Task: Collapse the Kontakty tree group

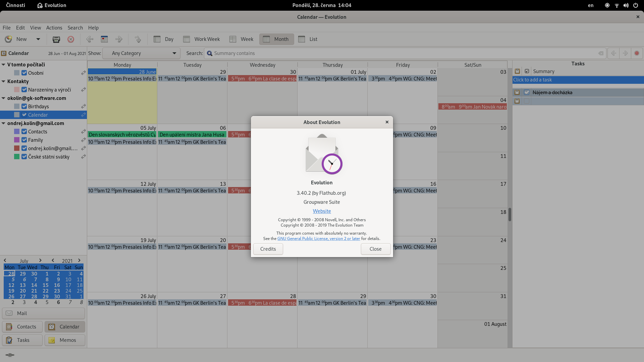Action: click(x=3, y=81)
